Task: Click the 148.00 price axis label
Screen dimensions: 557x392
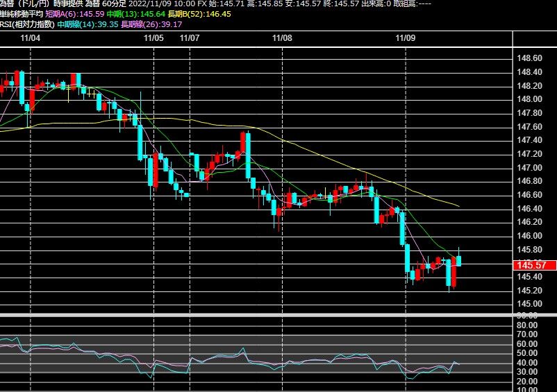Action: [529, 99]
